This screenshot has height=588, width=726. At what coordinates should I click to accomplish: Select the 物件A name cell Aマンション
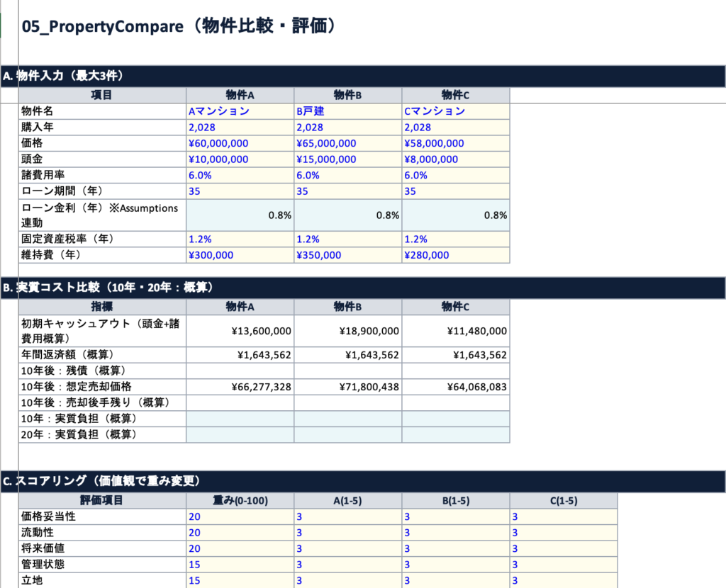240,111
